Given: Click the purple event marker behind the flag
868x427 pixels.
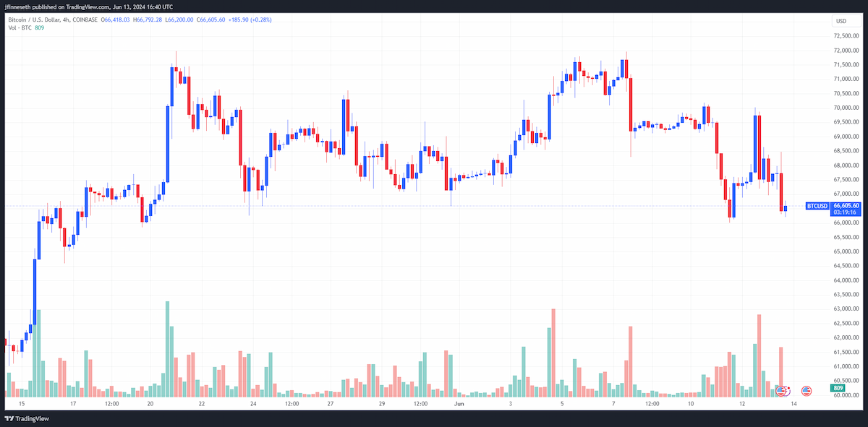Looking at the screenshot, I should 787,391.
